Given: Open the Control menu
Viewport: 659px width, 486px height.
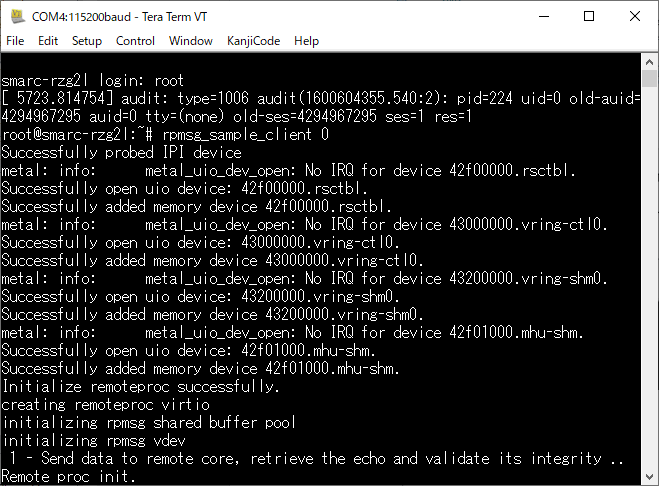Looking at the screenshot, I should [x=135, y=41].
